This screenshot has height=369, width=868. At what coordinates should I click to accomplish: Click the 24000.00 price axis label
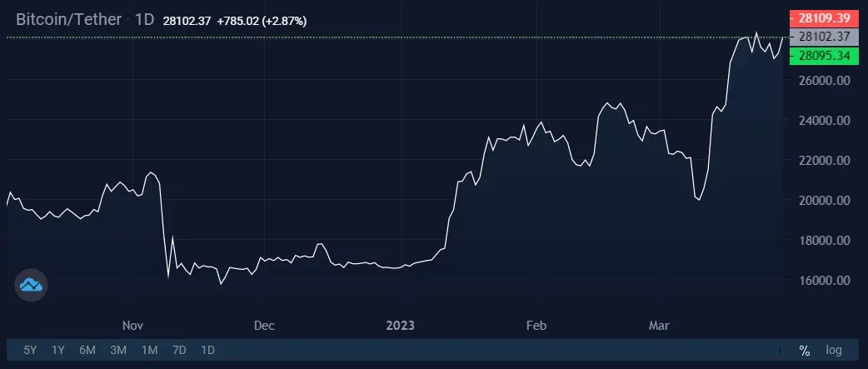(x=824, y=120)
